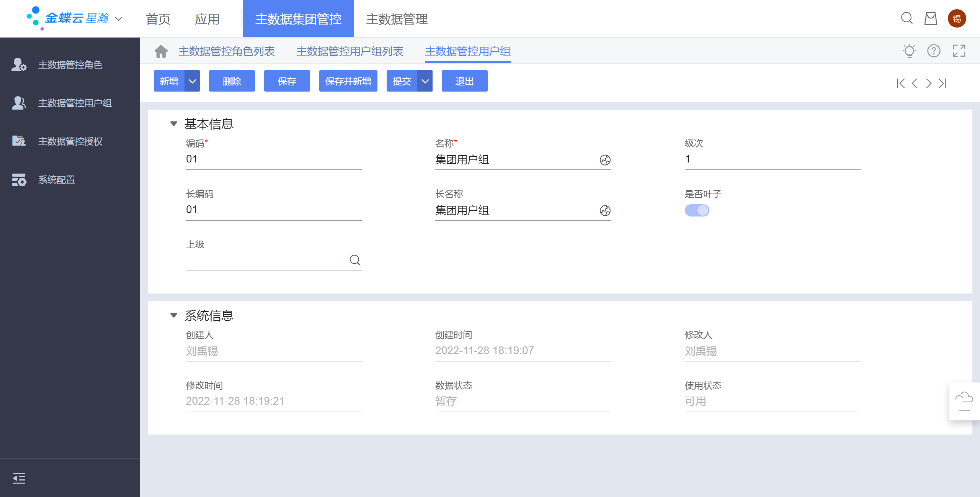Image resolution: width=980 pixels, height=497 pixels.
Task: Click the lightbulb tips icon
Action: pos(909,51)
